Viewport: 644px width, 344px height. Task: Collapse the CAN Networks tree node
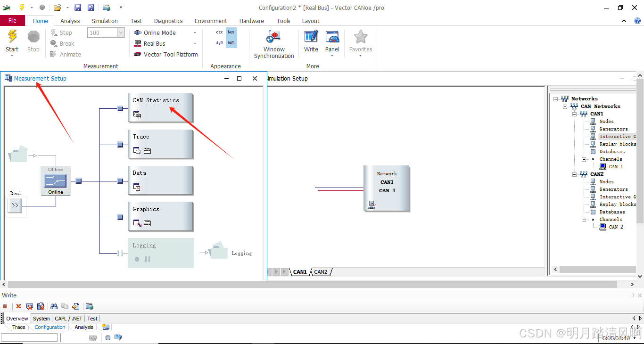(565, 106)
